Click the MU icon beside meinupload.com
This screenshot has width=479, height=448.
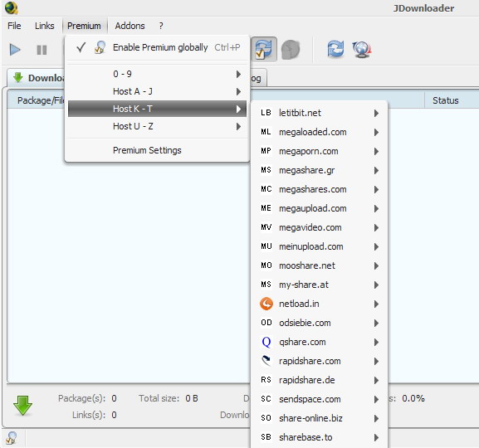[x=266, y=246]
